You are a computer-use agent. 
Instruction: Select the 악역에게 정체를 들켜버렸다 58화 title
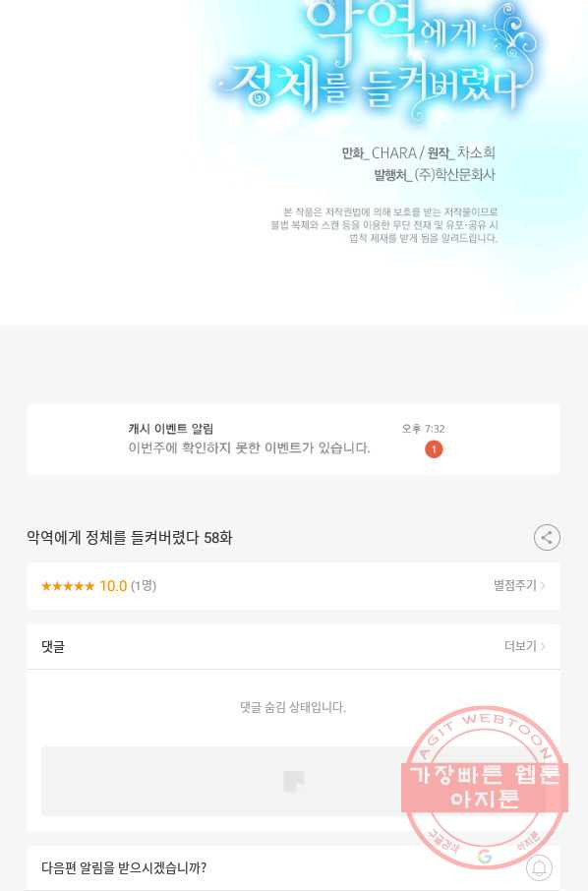(130, 538)
